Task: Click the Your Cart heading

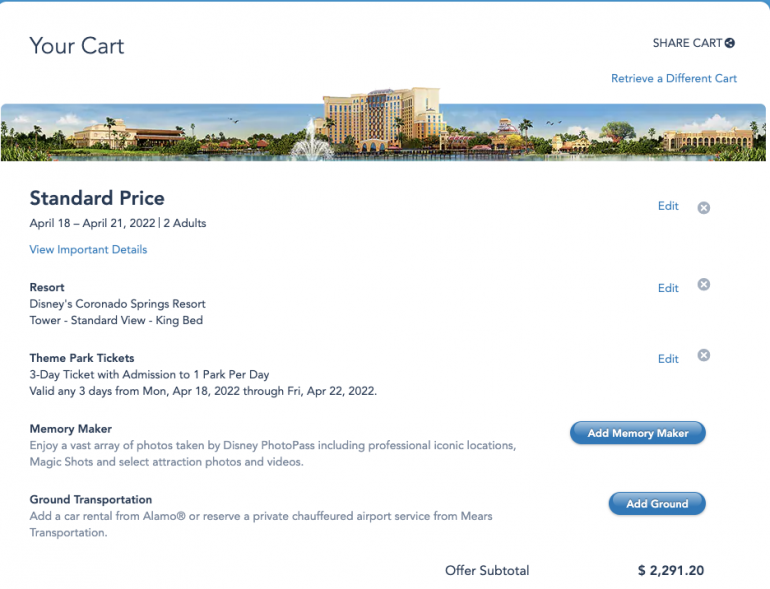Action: (77, 46)
